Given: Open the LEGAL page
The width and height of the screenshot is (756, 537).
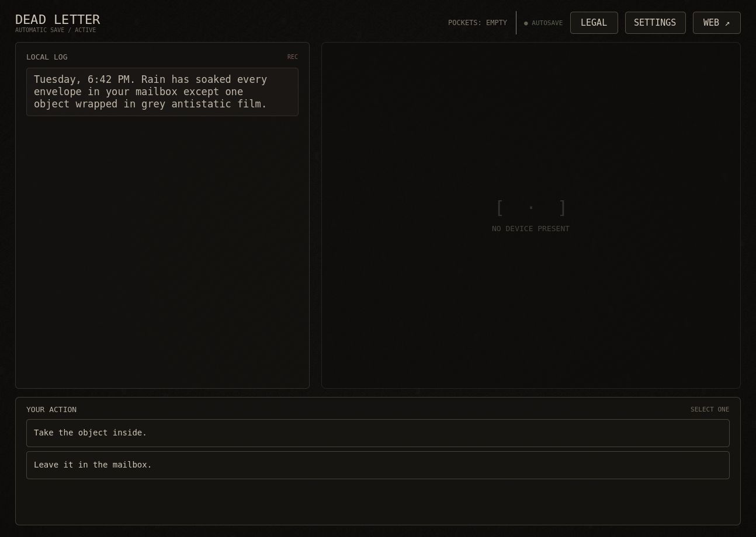Looking at the screenshot, I should pyautogui.click(x=594, y=23).
